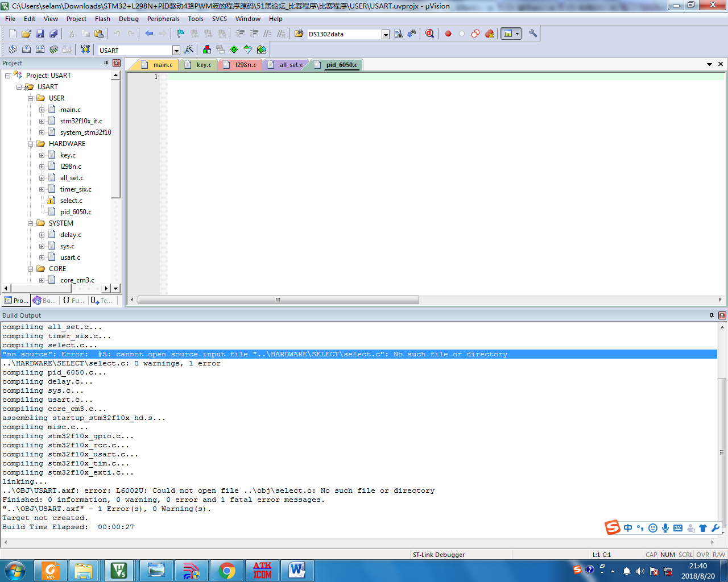The height and width of the screenshot is (582, 728).
Task: Click the Translate current file icon
Action: click(x=13, y=50)
